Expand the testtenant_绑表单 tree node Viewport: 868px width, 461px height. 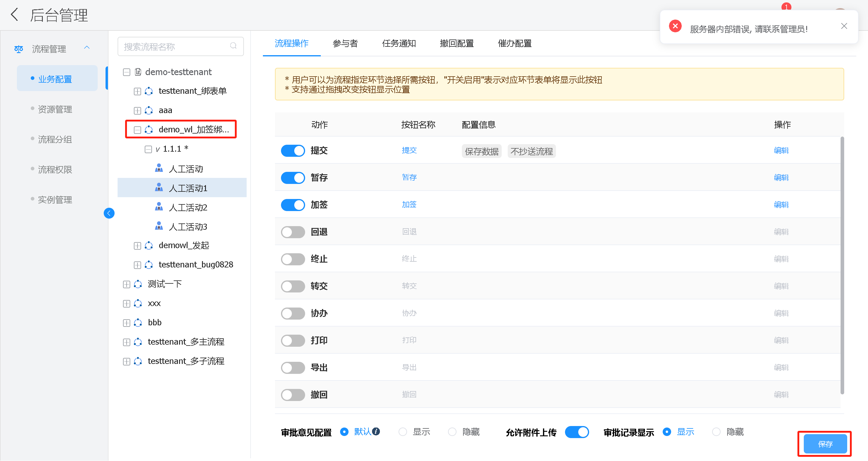pyautogui.click(x=137, y=91)
